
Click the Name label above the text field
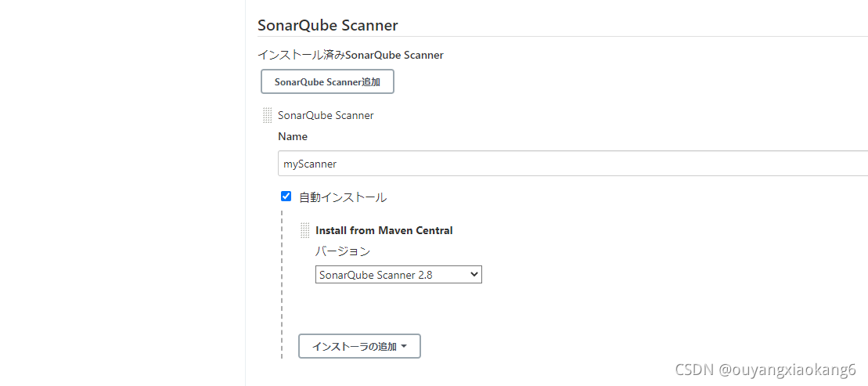pos(292,136)
